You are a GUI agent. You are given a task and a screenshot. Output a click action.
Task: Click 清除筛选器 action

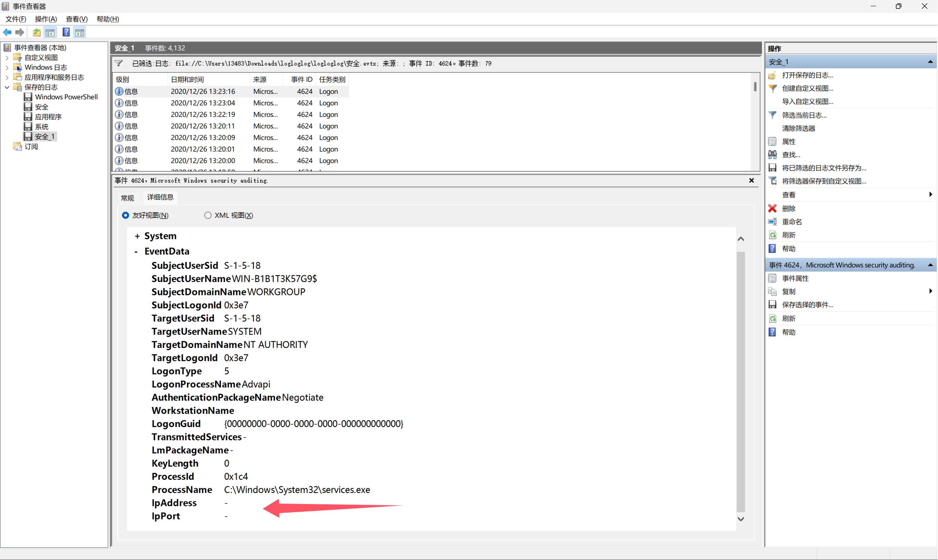point(798,128)
